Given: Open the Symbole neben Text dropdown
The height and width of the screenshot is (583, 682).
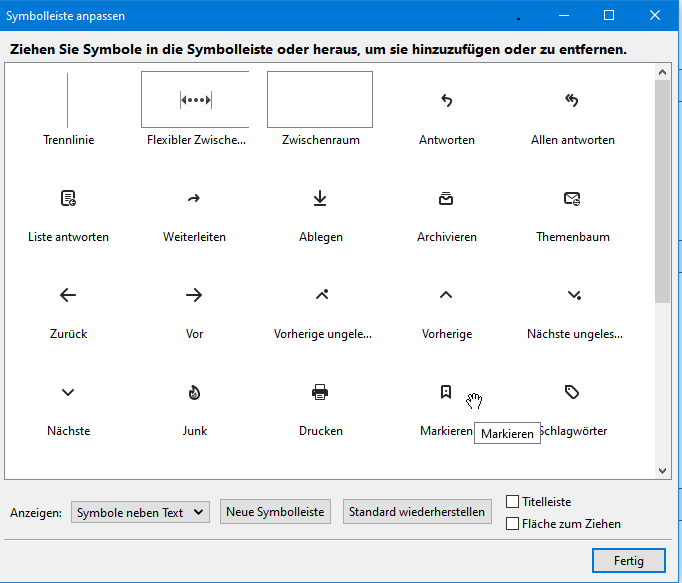Looking at the screenshot, I should pyautogui.click(x=140, y=512).
